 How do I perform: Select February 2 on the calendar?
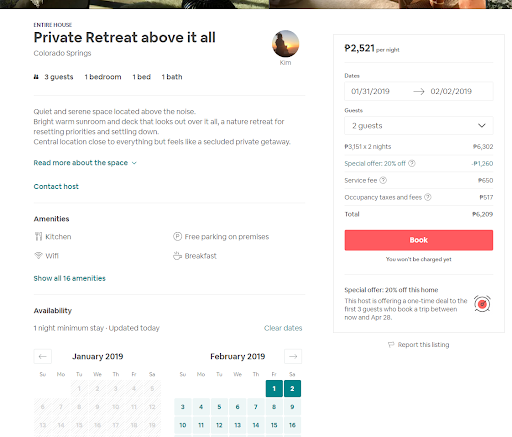tap(292, 389)
